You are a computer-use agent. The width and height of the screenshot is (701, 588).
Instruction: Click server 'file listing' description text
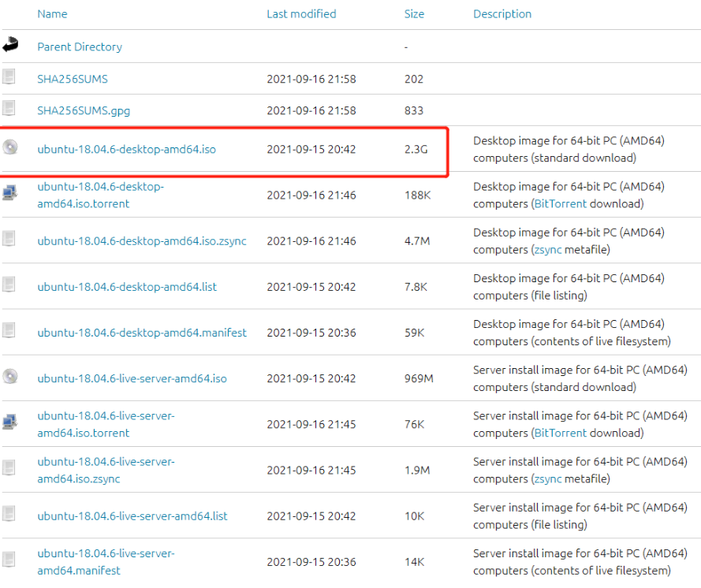(580, 516)
